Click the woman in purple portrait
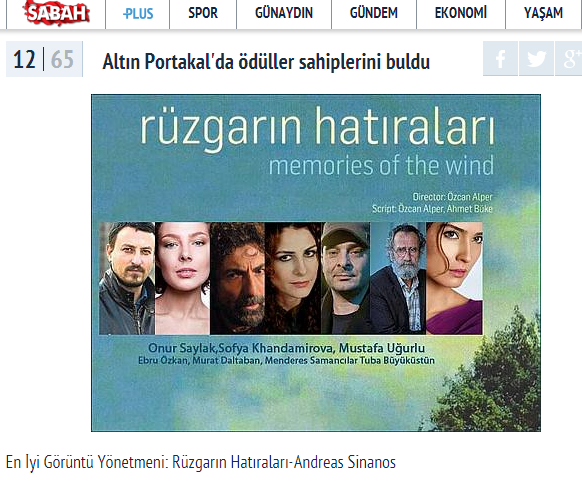Image resolution: width=582 pixels, height=502 pixels. 454,278
